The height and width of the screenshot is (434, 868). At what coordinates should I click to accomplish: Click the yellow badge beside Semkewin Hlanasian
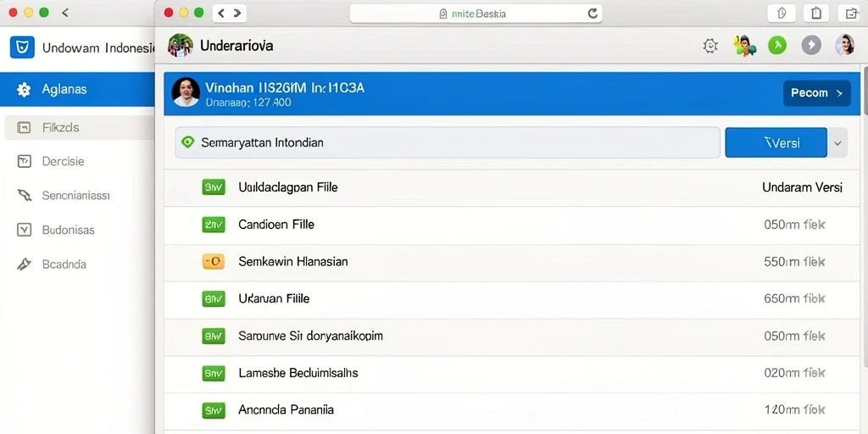[214, 261]
